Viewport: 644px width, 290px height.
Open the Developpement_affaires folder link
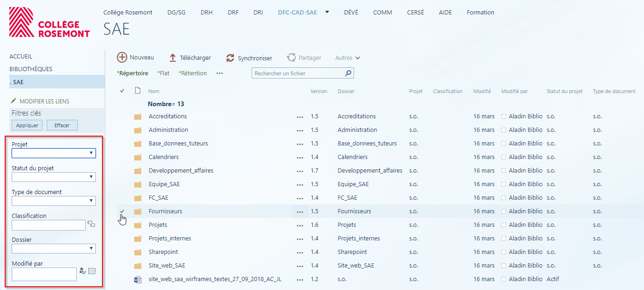(x=181, y=171)
